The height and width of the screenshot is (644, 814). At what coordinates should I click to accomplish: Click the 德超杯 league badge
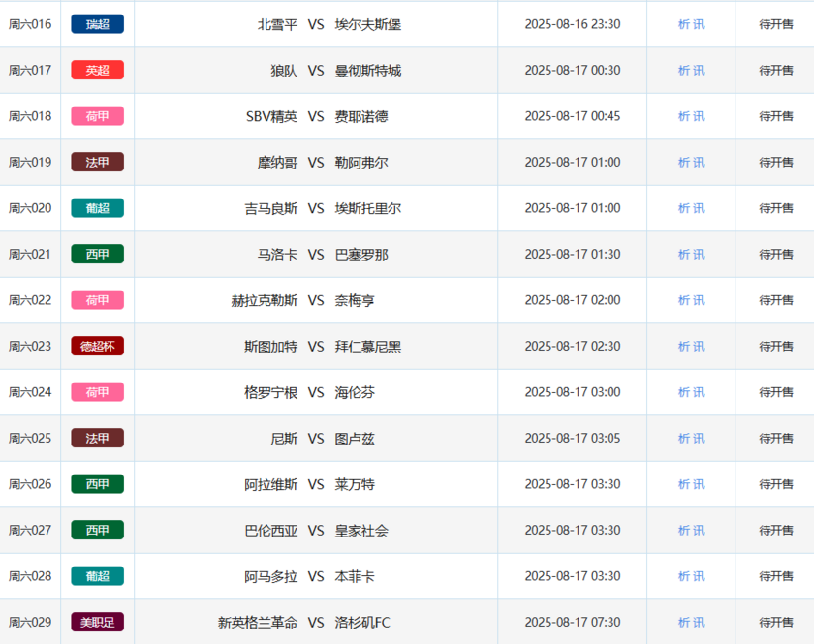click(97, 346)
